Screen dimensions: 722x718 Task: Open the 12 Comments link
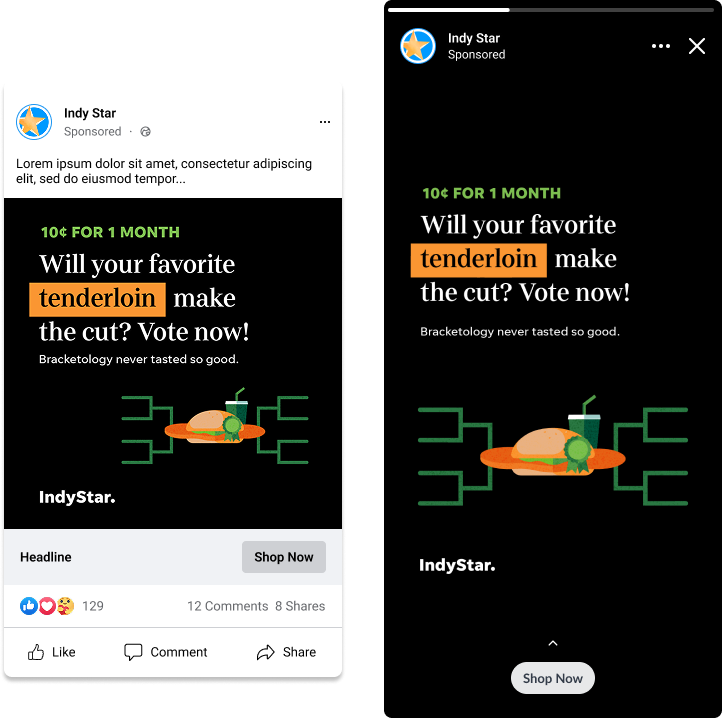click(x=228, y=606)
